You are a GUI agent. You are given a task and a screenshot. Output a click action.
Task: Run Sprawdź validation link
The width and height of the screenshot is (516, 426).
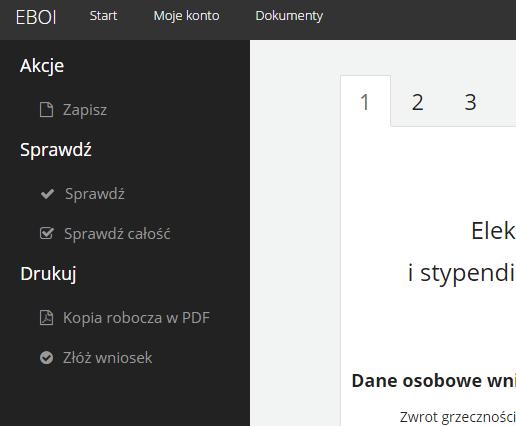tap(95, 194)
